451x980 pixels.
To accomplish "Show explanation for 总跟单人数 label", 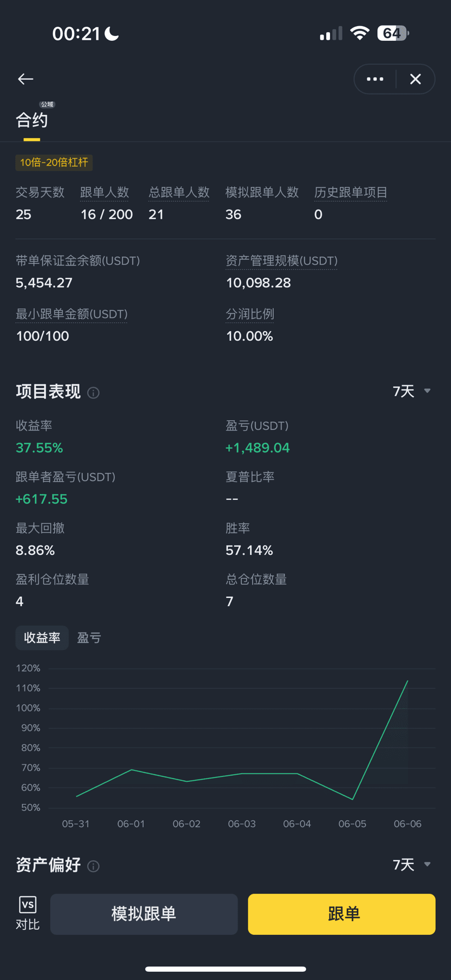I will 179,193.
